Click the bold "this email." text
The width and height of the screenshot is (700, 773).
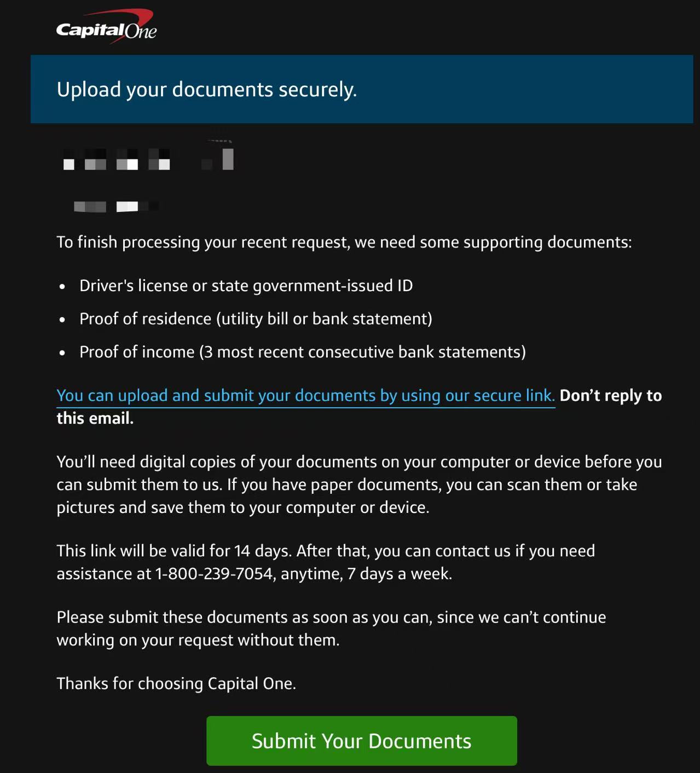(95, 419)
